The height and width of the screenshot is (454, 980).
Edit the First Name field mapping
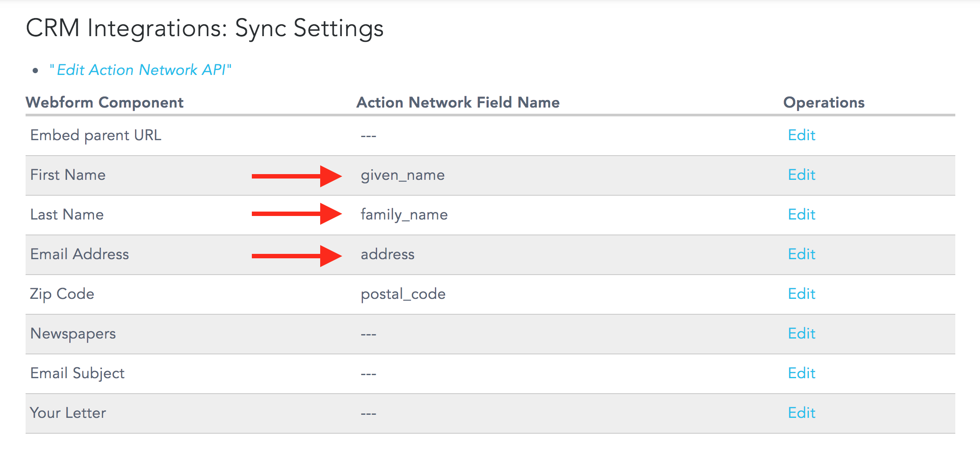pyautogui.click(x=801, y=175)
